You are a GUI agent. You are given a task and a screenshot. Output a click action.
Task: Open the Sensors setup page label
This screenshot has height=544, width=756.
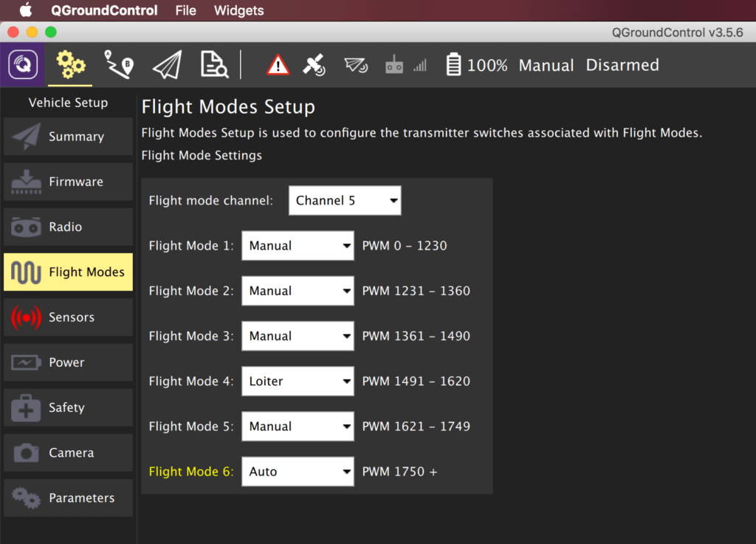pos(72,317)
